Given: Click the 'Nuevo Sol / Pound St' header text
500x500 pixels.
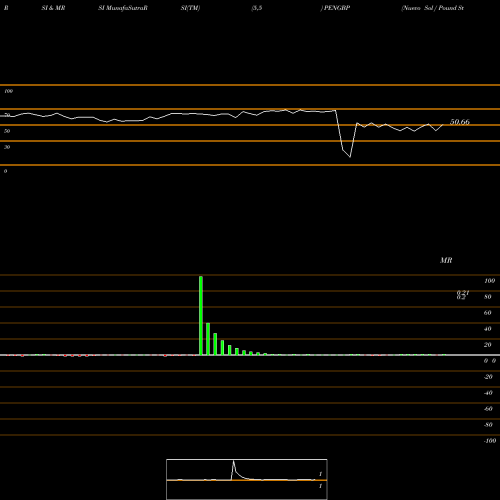Looking at the screenshot, I should pyautogui.click(x=433, y=8).
